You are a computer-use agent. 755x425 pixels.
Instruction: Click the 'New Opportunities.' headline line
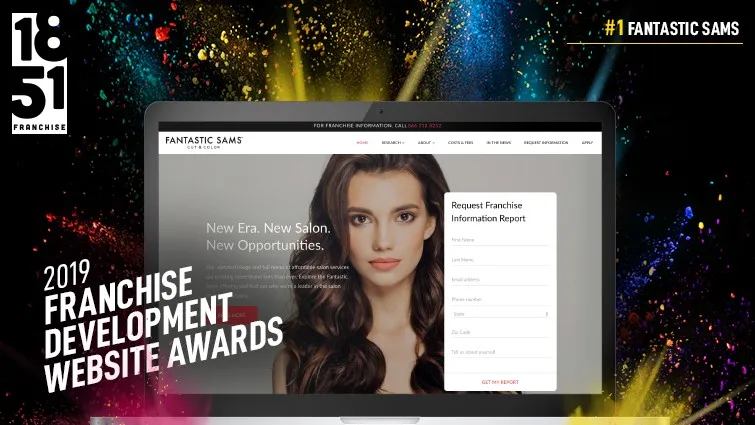[265, 245]
